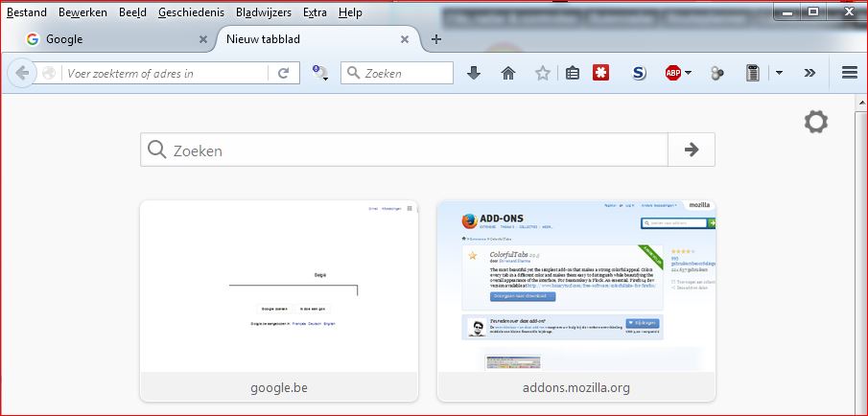Expand the clipboard icon dropdown arrow

(779, 73)
